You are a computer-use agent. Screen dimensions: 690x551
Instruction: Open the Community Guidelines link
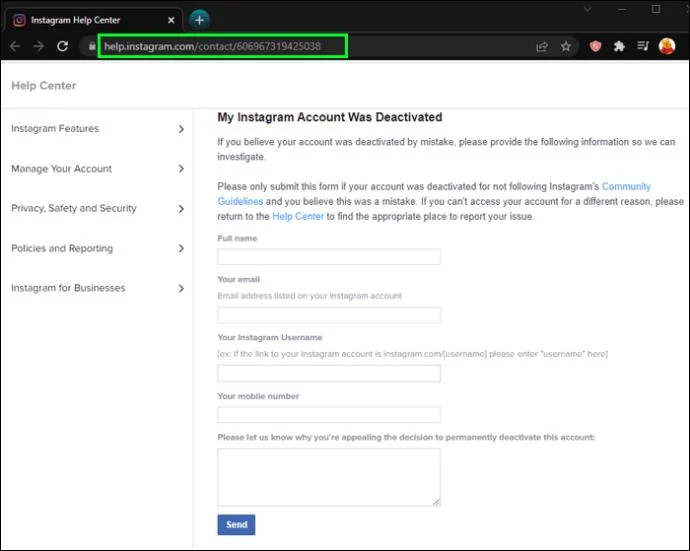click(x=626, y=187)
